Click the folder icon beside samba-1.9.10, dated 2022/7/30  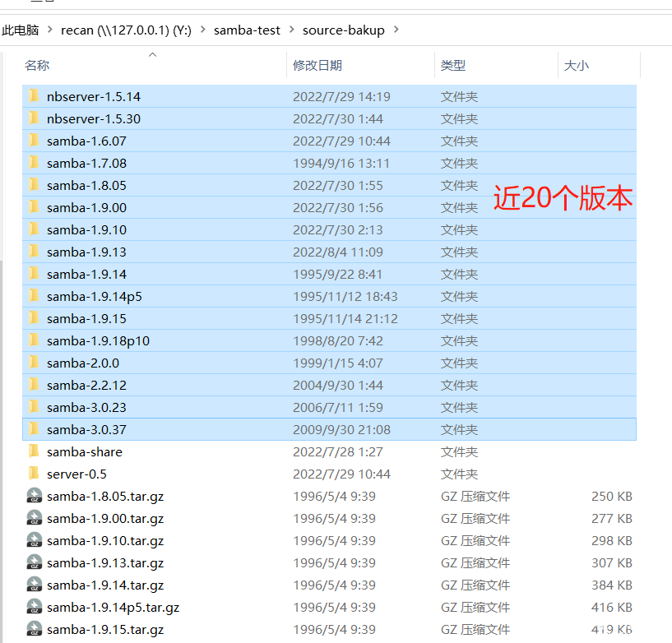point(34,230)
